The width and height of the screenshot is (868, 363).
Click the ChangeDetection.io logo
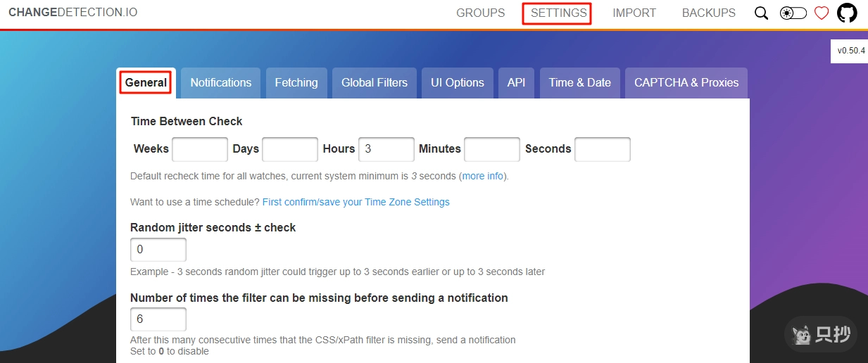coord(73,13)
